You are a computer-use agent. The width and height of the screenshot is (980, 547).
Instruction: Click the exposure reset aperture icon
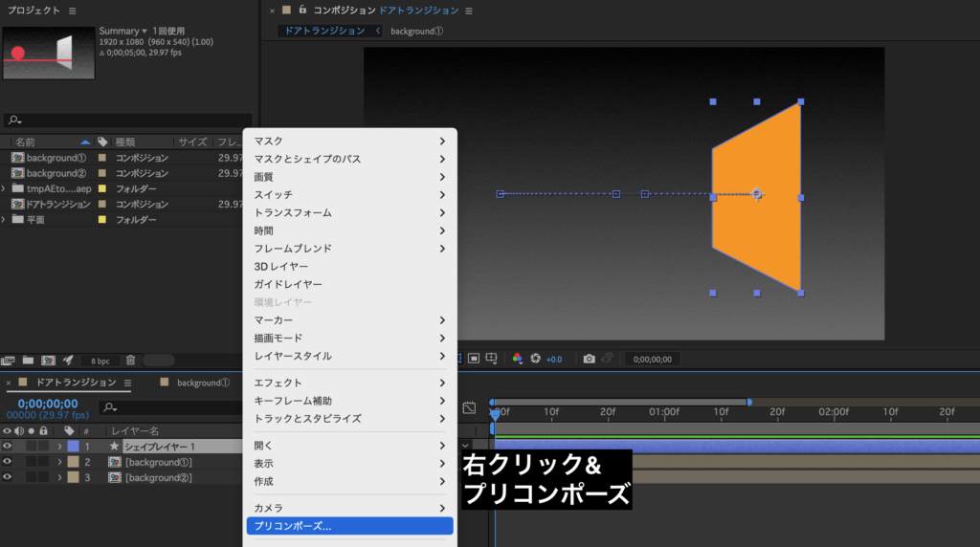coord(536,359)
